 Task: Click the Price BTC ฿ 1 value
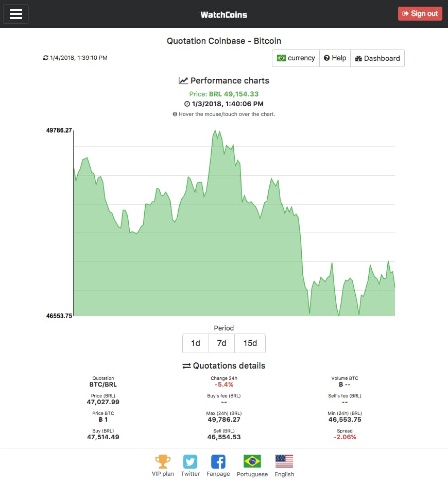103,420
